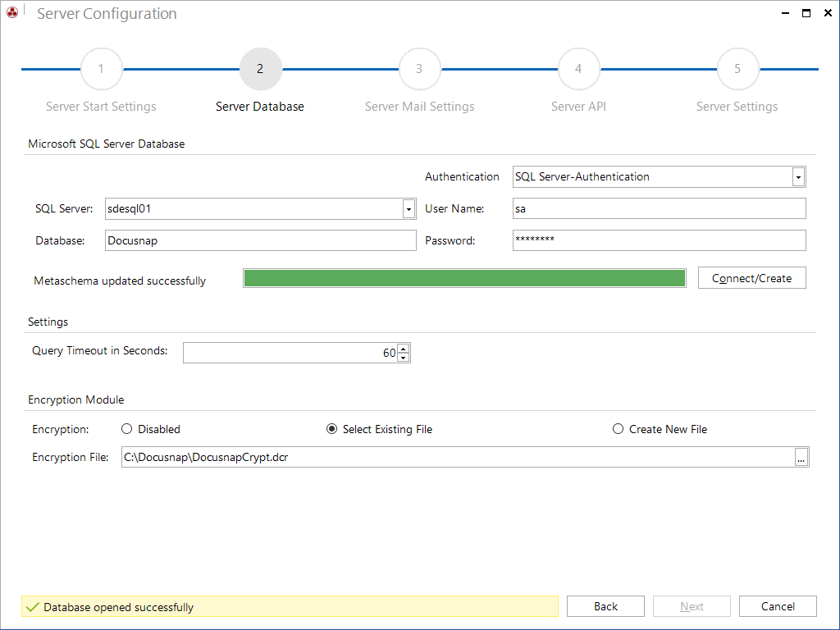Jump to step 3 circle

419,69
